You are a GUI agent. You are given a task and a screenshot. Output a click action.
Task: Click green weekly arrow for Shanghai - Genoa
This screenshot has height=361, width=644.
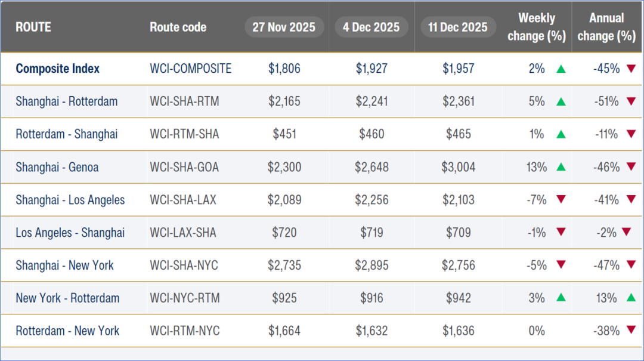tap(561, 168)
